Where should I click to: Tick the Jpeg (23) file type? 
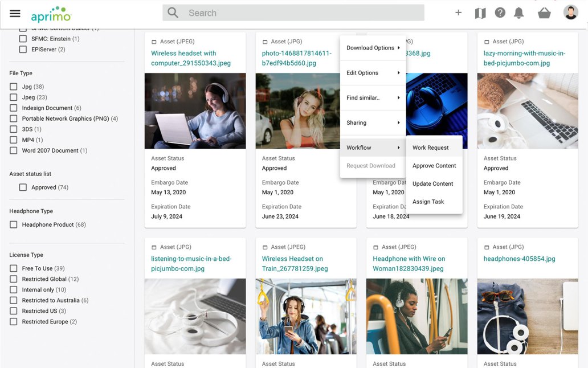(14, 97)
